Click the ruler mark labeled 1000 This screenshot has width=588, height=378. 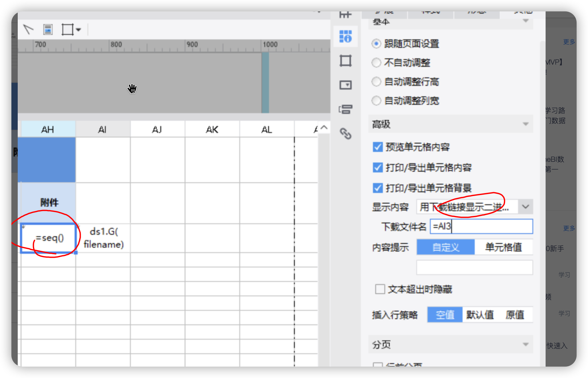[x=270, y=44]
